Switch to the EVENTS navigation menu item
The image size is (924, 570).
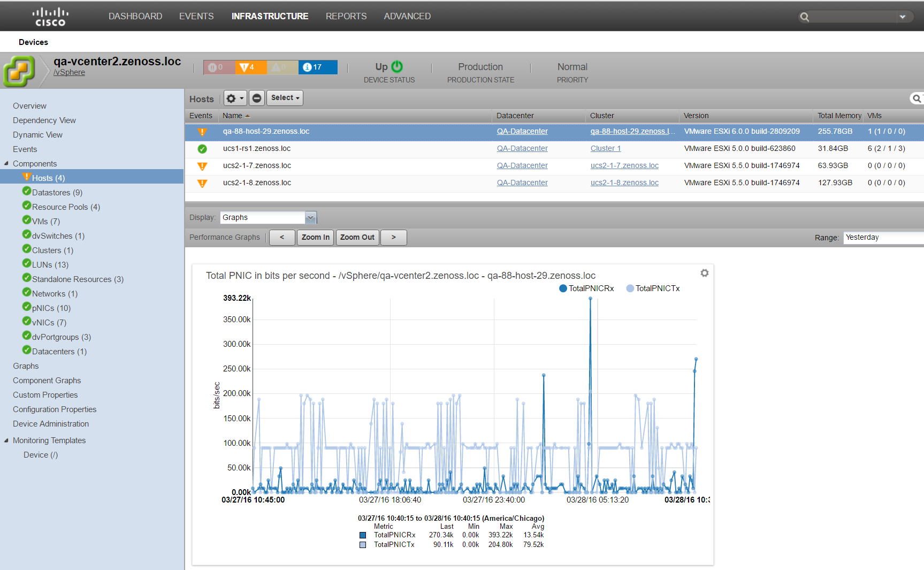click(x=196, y=16)
